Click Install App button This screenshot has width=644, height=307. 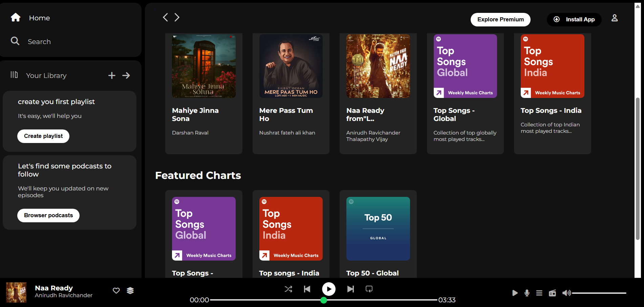574,20
